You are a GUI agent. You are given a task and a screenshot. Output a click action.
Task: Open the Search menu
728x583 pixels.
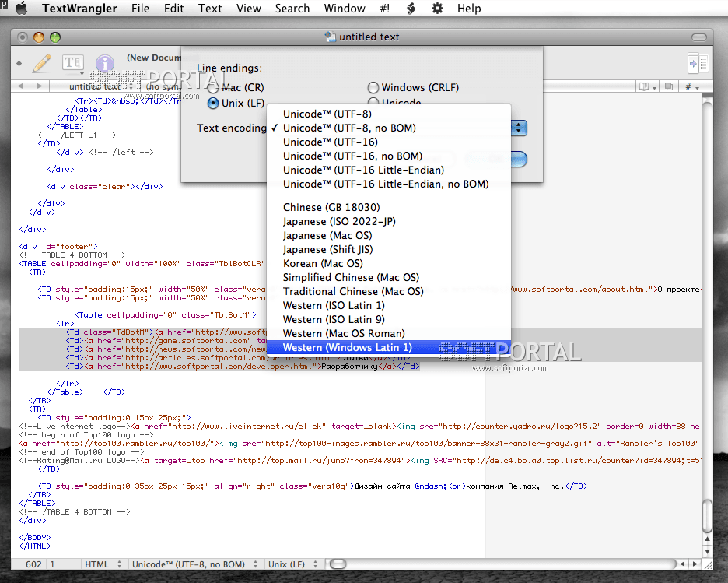pyautogui.click(x=292, y=9)
